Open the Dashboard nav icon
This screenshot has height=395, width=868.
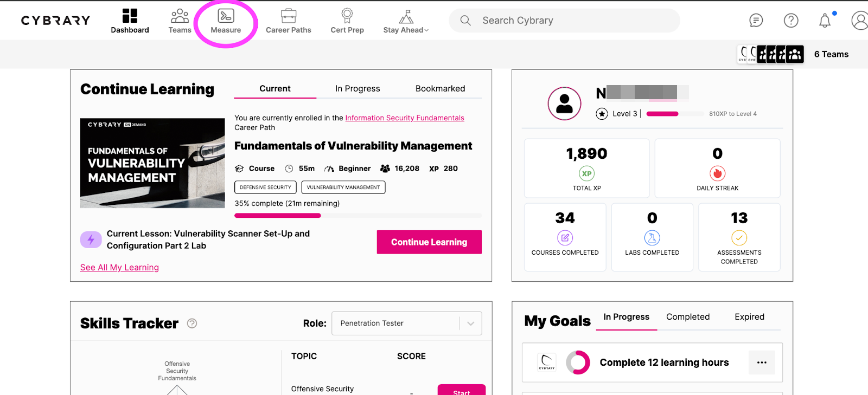(130, 16)
